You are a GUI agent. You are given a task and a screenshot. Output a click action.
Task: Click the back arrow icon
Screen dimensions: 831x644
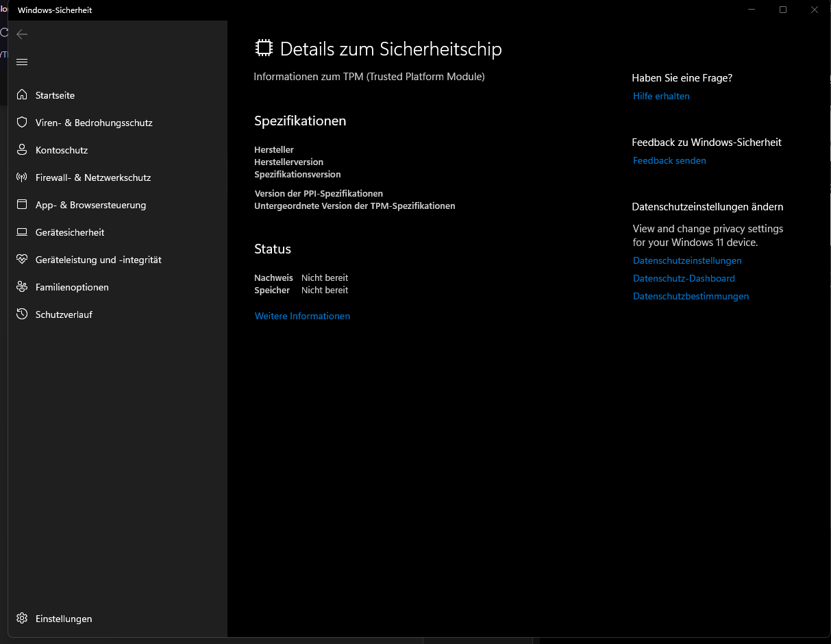click(x=22, y=34)
